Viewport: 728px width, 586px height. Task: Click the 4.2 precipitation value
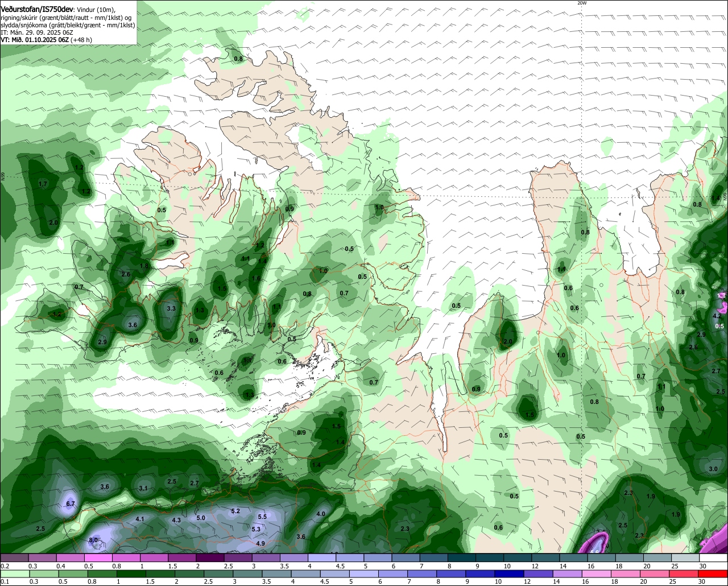[717, 315]
